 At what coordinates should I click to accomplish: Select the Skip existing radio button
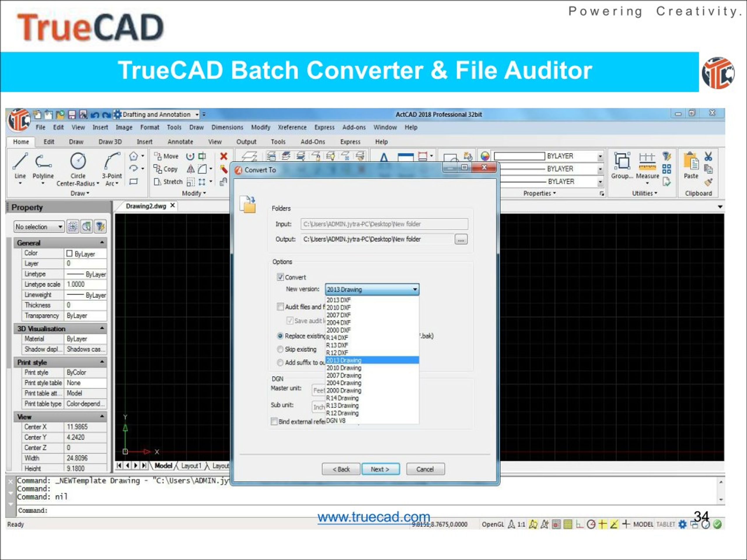coord(280,349)
